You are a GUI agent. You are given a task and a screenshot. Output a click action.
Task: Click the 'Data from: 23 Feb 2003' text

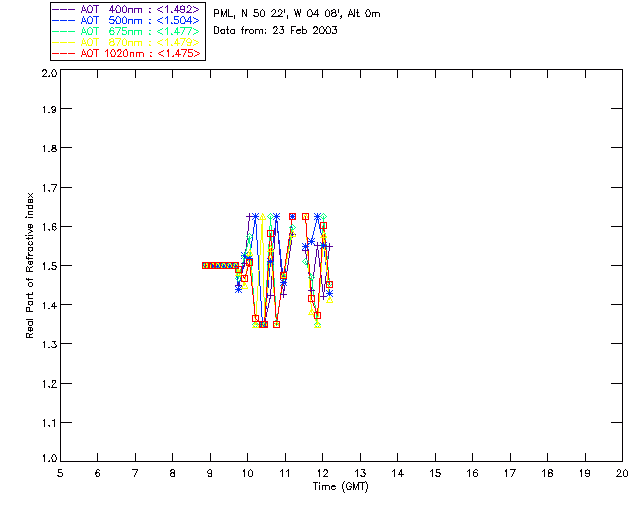point(276,30)
